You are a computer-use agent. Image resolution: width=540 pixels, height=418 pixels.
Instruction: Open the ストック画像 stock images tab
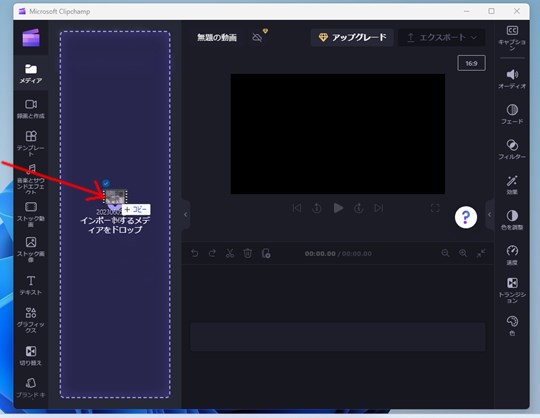[31, 249]
